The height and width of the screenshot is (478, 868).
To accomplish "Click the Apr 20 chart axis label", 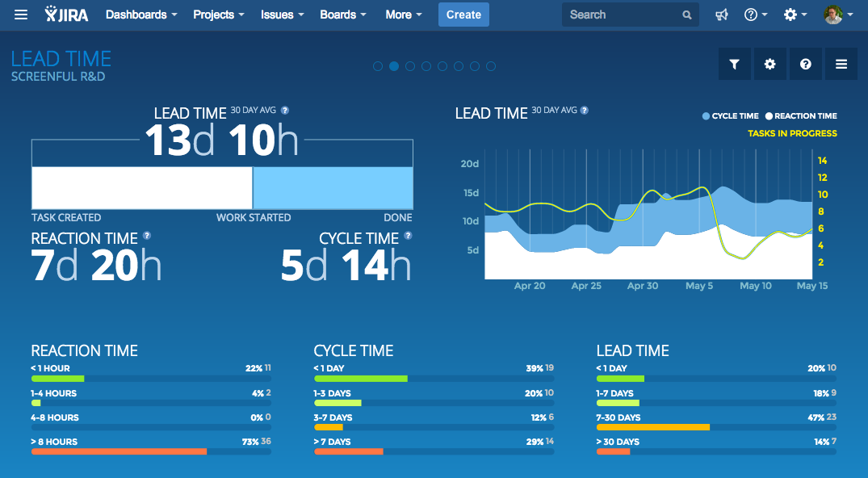I will [x=530, y=286].
